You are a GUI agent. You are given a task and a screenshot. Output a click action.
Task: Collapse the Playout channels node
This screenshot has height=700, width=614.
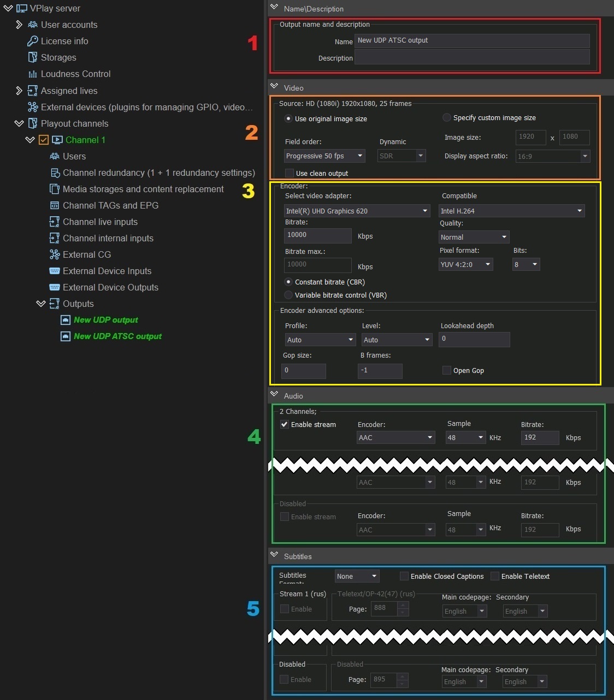(19, 123)
